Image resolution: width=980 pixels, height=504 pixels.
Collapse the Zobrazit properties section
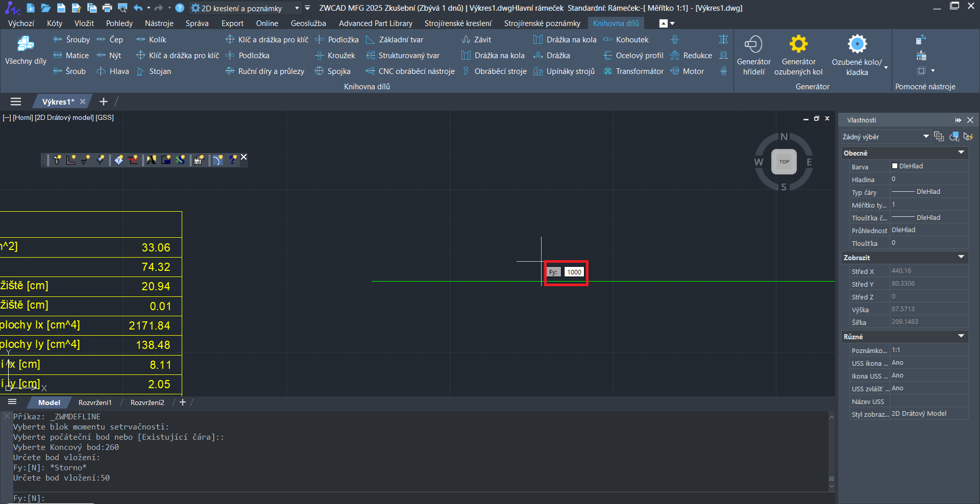[961, 258]
